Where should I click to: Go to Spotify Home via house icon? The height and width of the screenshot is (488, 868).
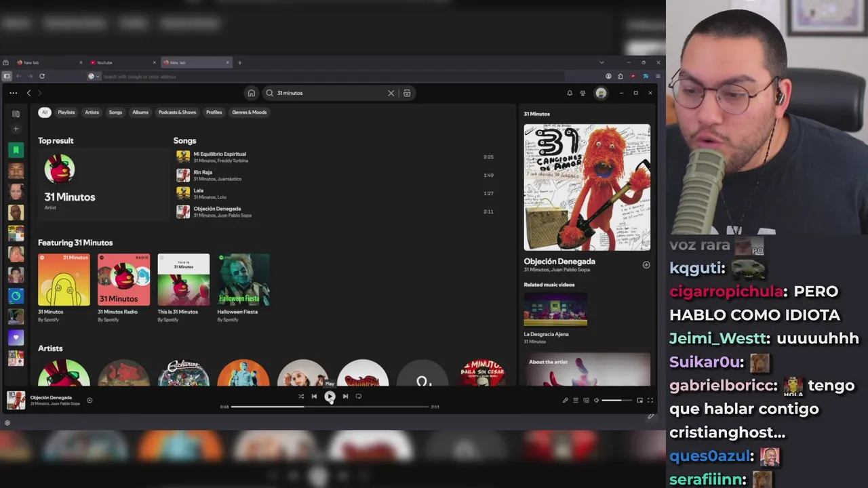[251, 93]
